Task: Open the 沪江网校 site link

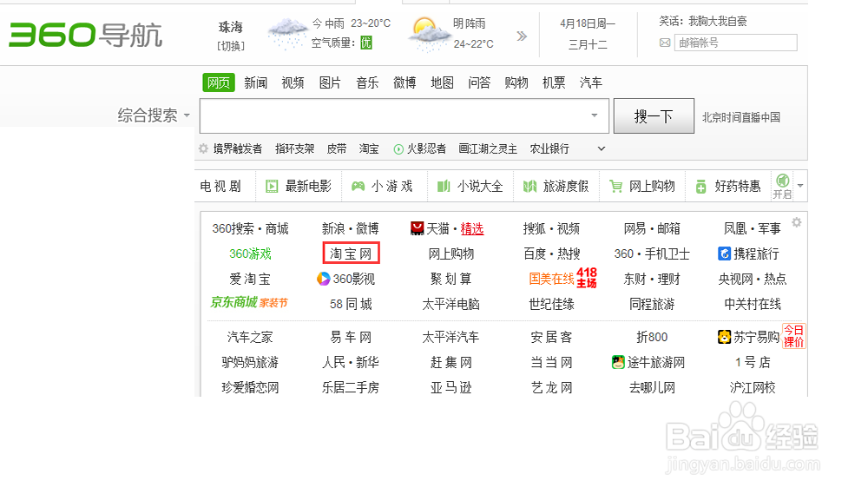Action: (x=753, y=387)
